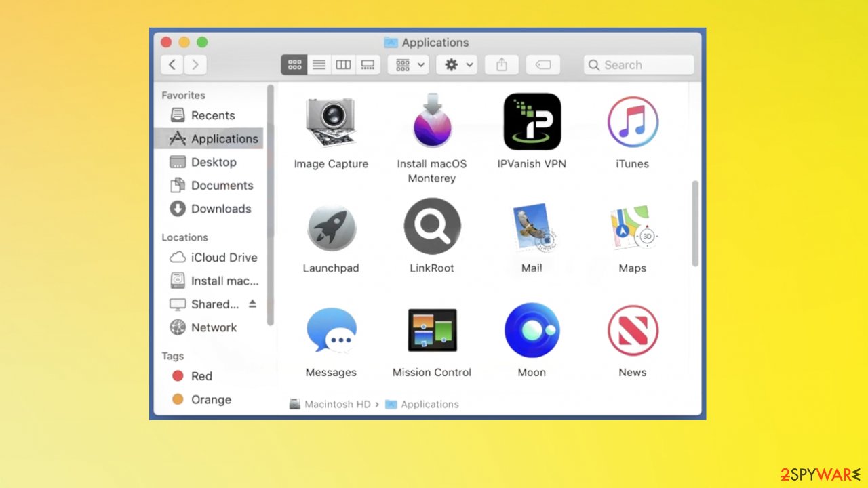Launch the Mail application
868x488 pixels.
coord(532,226)
